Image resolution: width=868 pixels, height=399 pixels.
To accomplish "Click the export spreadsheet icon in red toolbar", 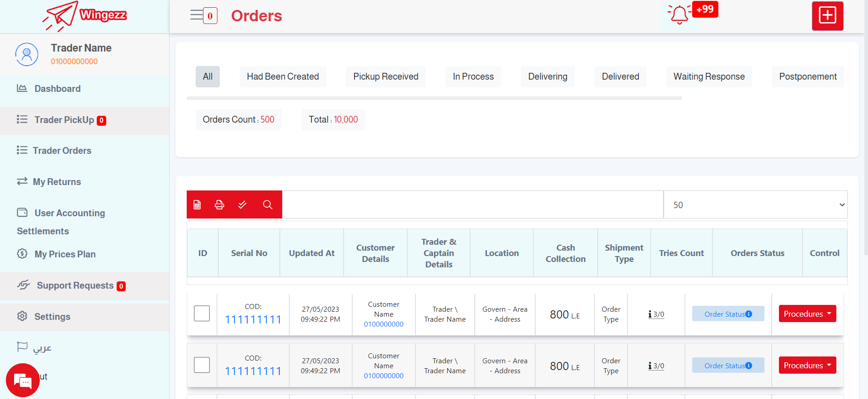I will coord(197,205).
